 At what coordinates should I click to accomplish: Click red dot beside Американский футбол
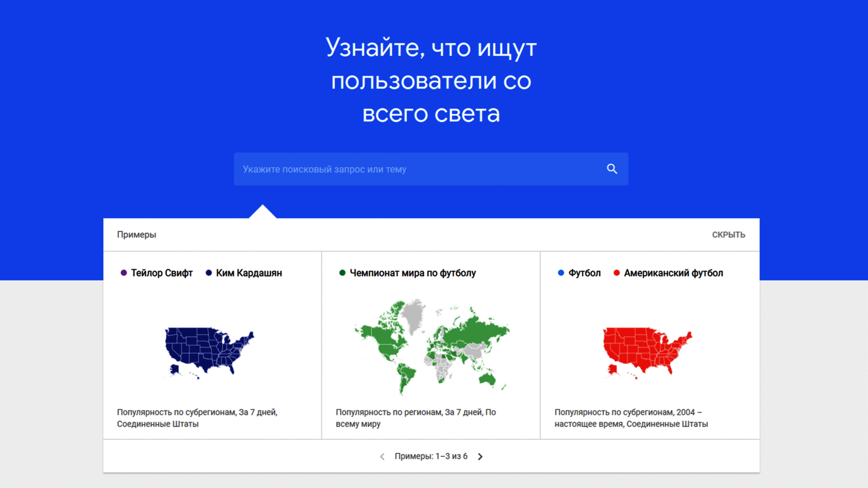click(616, 273)
